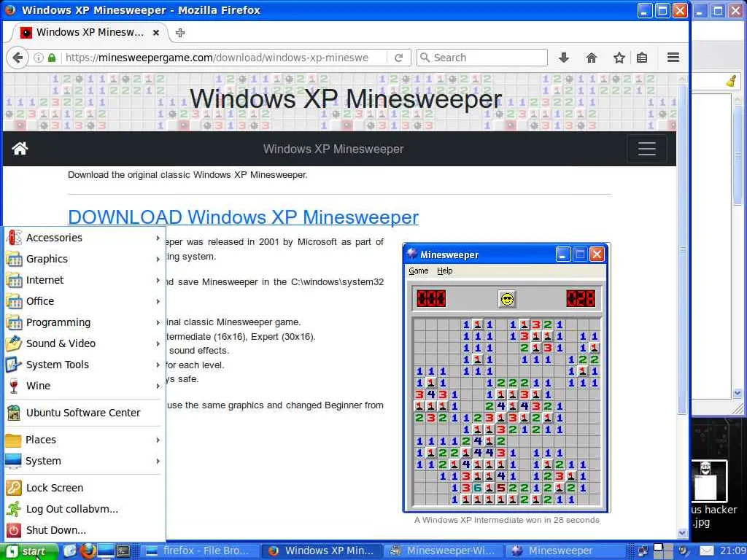Click the Places folder icon

click(13, 440)
